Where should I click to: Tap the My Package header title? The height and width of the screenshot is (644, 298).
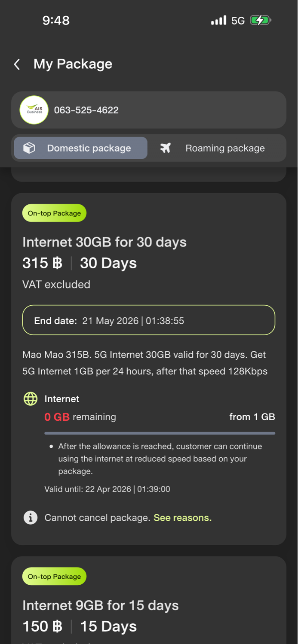(x=73, y=64)
